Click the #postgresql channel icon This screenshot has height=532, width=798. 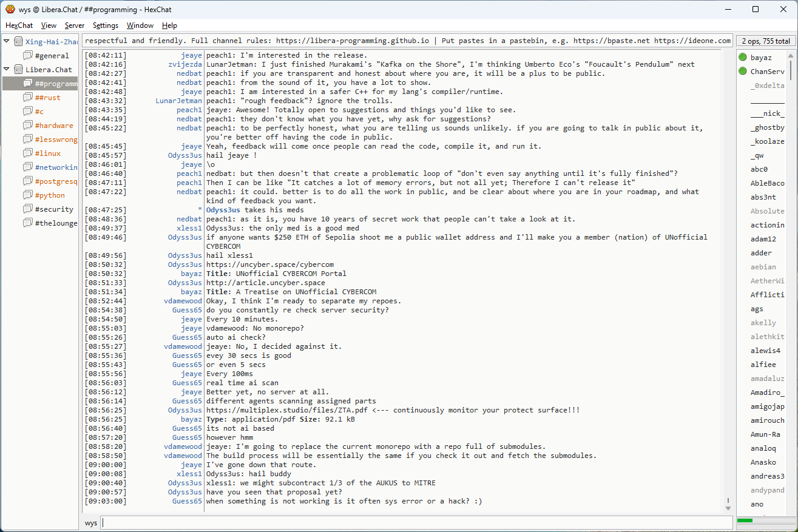coord(28,181)
